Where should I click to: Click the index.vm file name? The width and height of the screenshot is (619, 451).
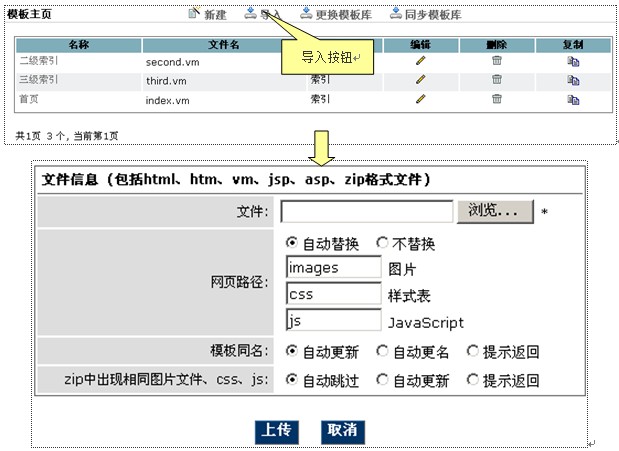[x=167, y=100]
